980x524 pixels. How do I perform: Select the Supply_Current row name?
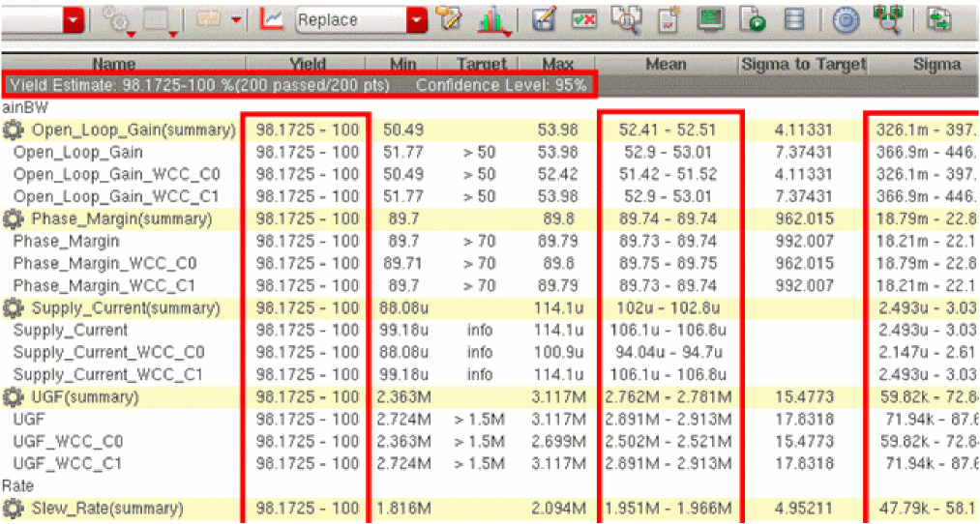tap(71, 331)
